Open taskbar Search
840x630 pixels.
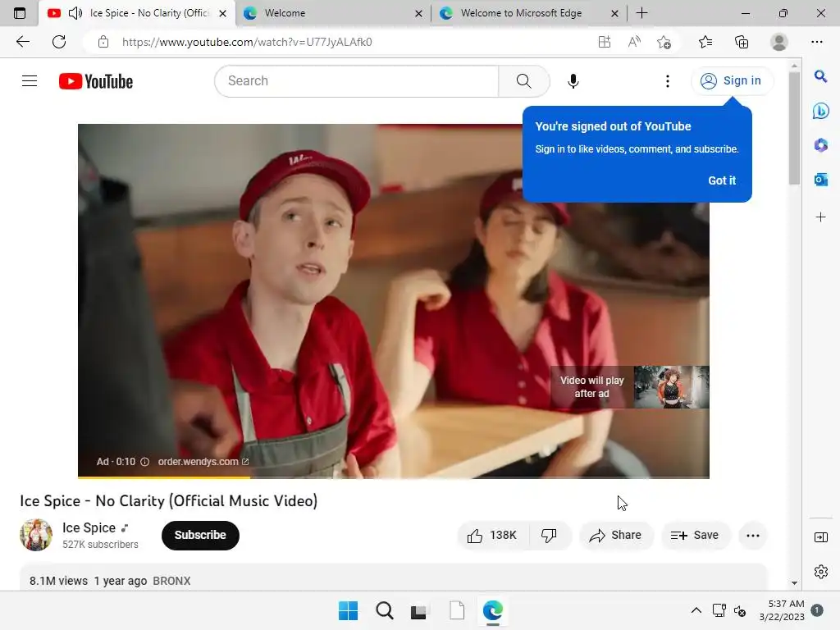[x=384, y=610]
